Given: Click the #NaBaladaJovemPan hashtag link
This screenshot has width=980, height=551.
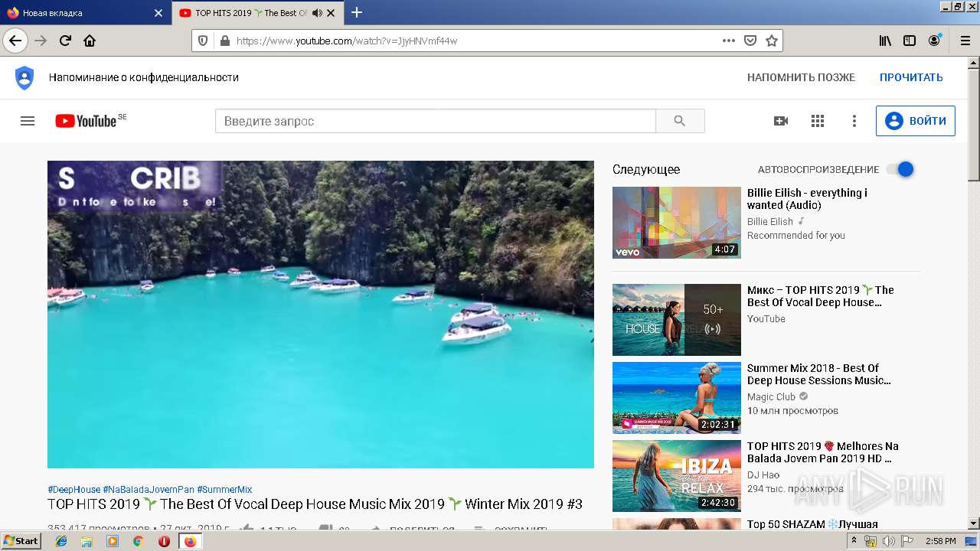Looking at the screenshot, I should click(x=149, y=490).
